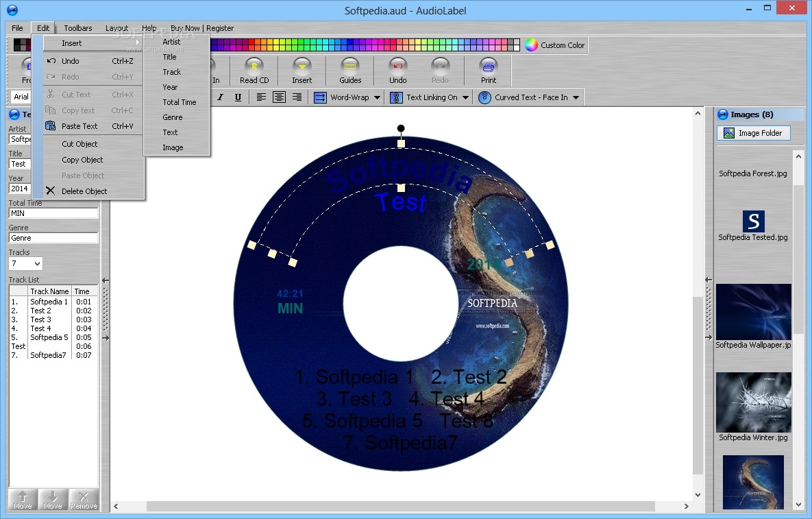Image resolution: width=812 pixels, height=519 pixels.
Task: Click the Move down arrow below Track List
Action: point(53,500)
